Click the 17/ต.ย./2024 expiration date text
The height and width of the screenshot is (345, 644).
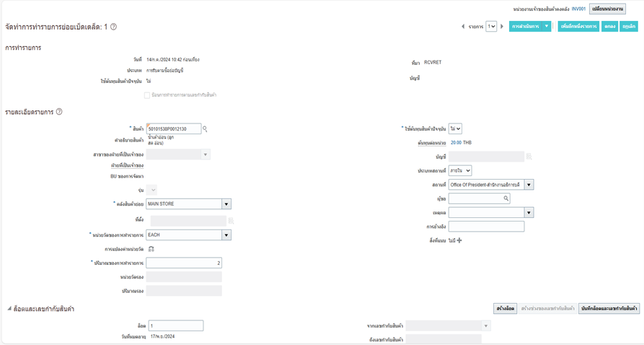(162, 336)
